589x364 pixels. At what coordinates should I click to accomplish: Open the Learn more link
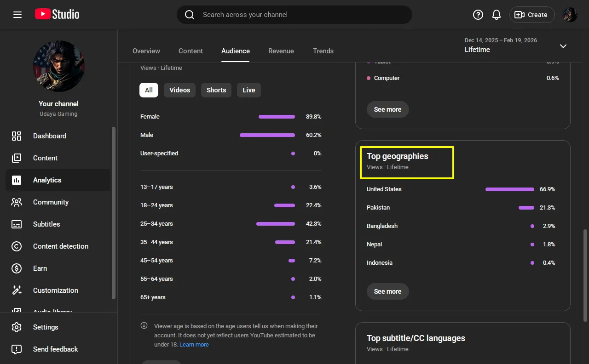(x=194, y=344)
